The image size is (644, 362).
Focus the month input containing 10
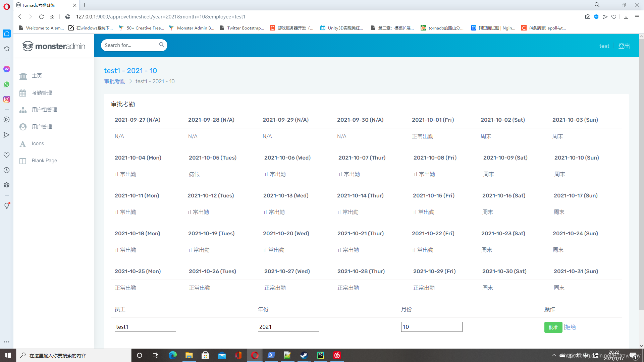click(x=432, y=327)
